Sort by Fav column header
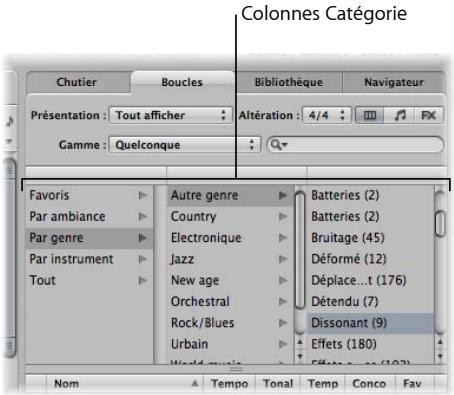This screenshot has width=454, height=395. click(x=415, y=384)
